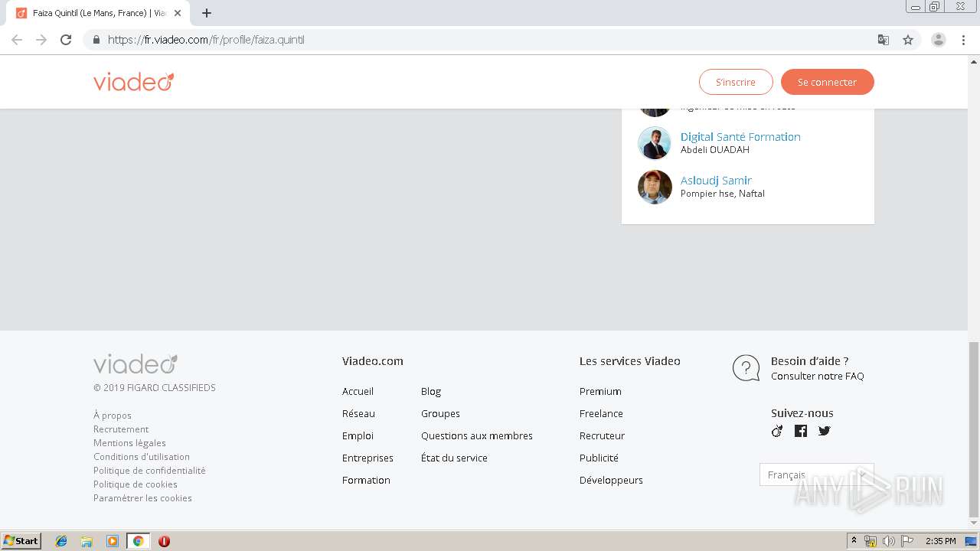Screen dimensions: 980x551
Task: Click the taskbar clock showing 2:35 PM
Action: click(x=940, y=541)
